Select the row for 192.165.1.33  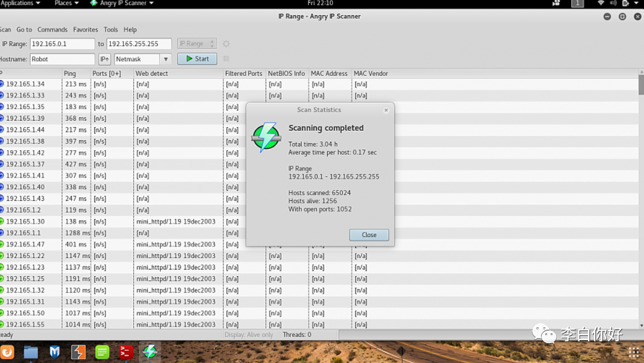319,95
